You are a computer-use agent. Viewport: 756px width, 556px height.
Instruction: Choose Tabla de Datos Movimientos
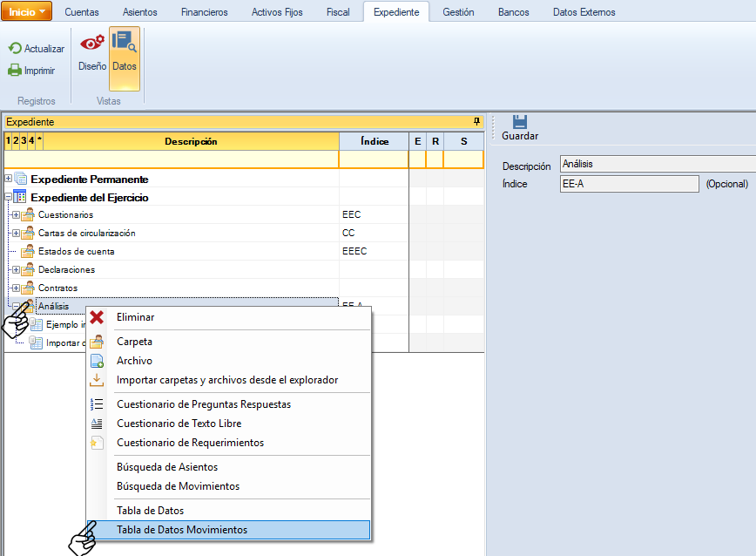pyautogui.click(x=181, y=530)
